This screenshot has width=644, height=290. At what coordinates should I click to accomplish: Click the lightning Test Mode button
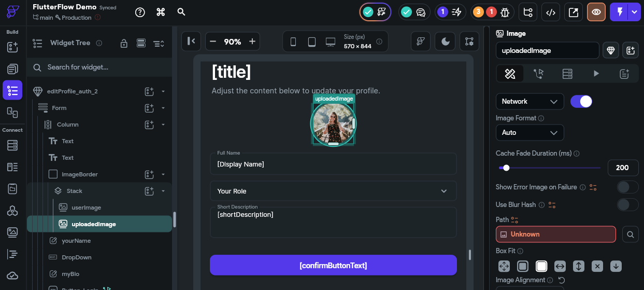(x=620, y=12)
